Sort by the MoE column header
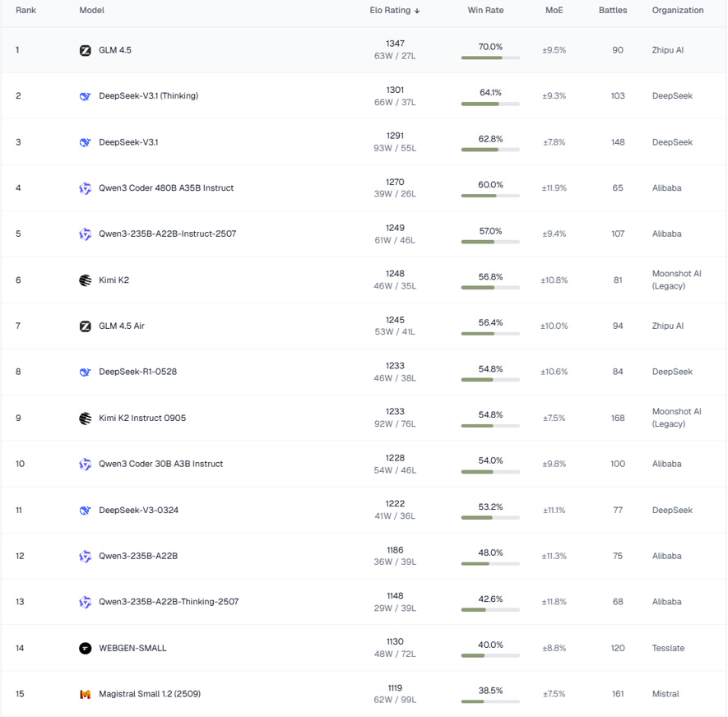This screenshot has height=717, width=728. tap(554, 10)
